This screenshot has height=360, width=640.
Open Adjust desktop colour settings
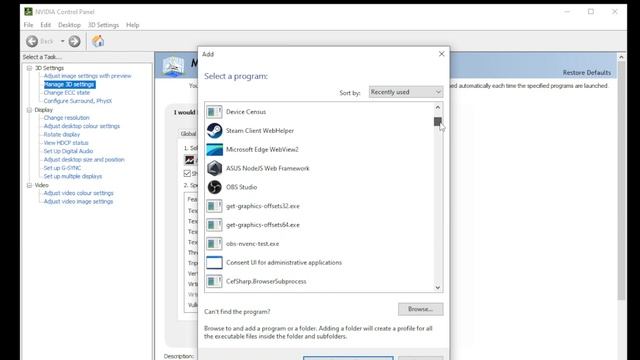pyautogui.click(x=82, y=126)
